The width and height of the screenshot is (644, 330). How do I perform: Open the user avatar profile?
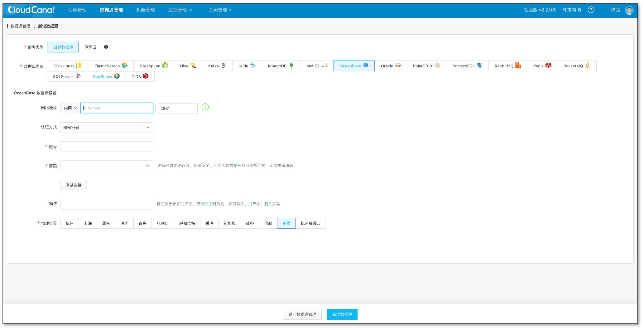click(629, 10)
